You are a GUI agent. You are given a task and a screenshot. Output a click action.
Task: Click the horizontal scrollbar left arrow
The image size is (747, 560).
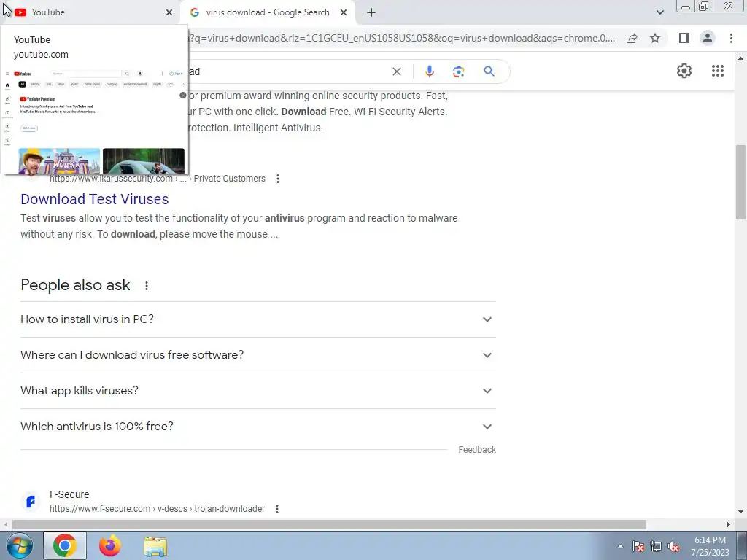tap(5, 524)
